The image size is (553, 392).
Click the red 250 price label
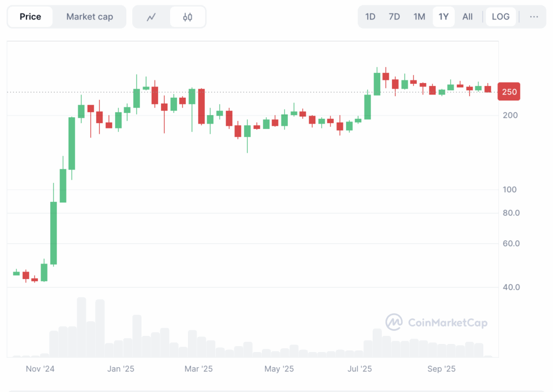(x=508, y=91)
